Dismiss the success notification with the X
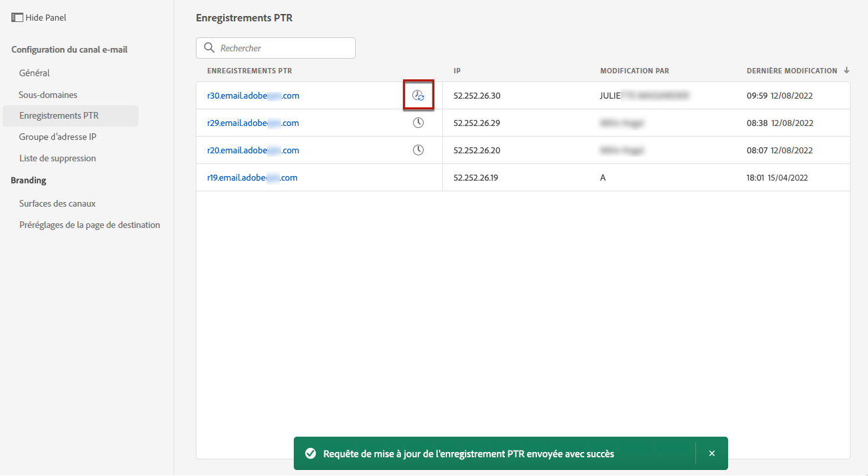This screenshot has width=868, height=476. coord(711,453)
